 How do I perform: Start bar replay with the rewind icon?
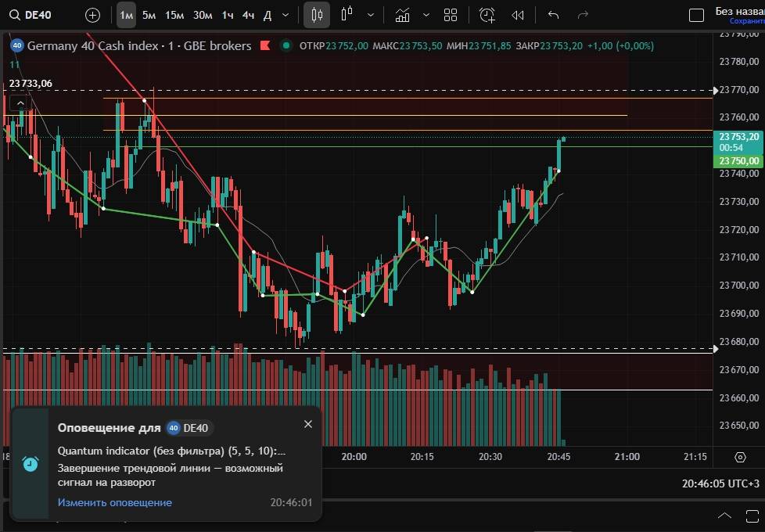[x=517, y=15]
